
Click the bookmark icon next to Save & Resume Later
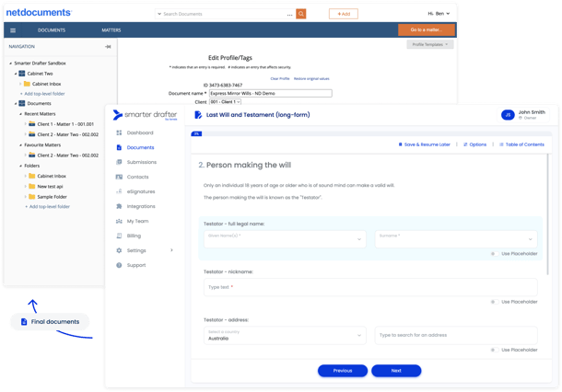401,144
